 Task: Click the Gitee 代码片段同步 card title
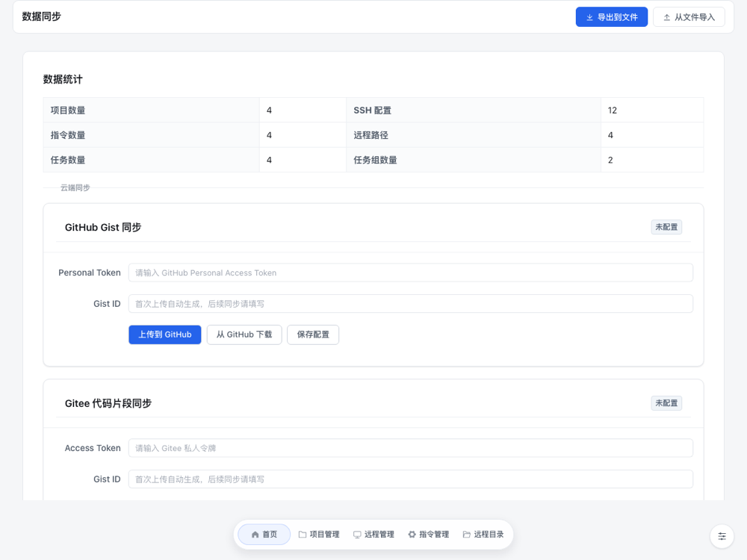tap(108, 404)
